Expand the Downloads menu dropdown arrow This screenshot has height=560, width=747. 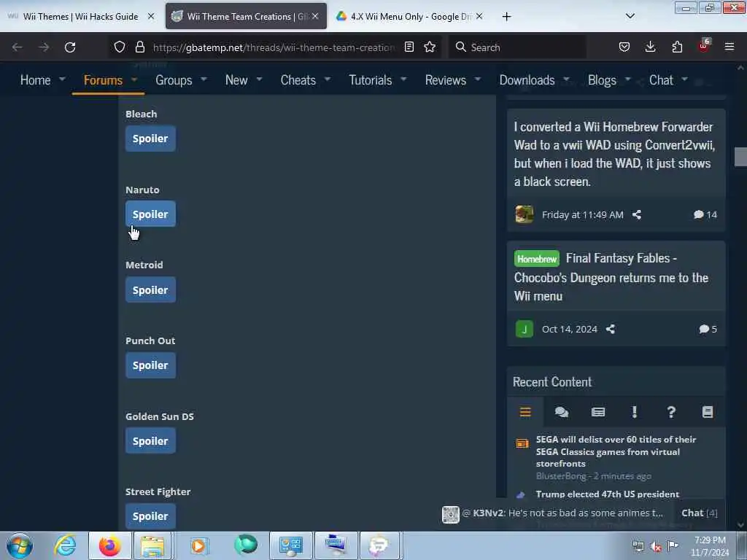tap(566, 79)
